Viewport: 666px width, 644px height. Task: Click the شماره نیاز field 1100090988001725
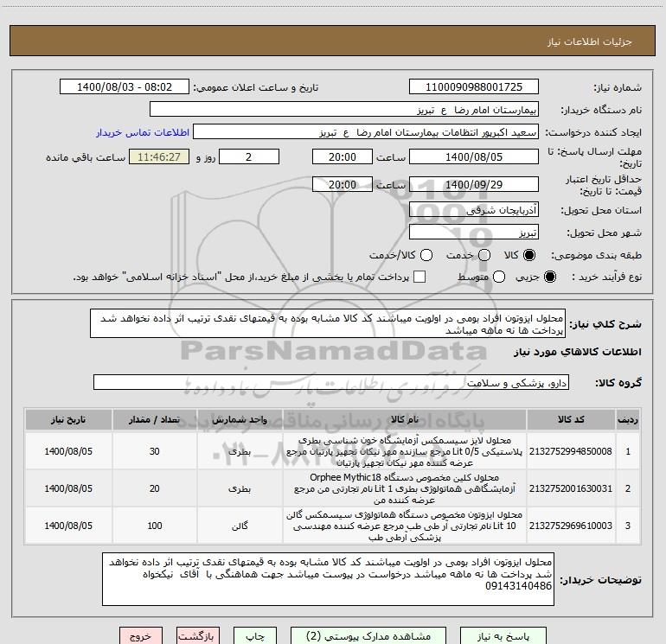point(474,87)
